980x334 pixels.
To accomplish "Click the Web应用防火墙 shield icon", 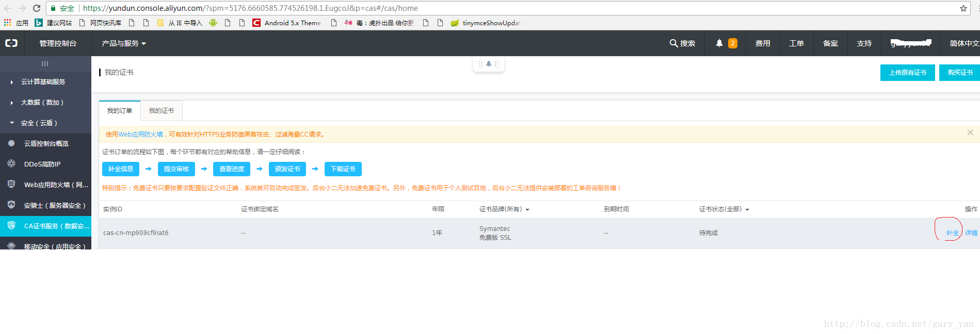I will pos(11,184).
